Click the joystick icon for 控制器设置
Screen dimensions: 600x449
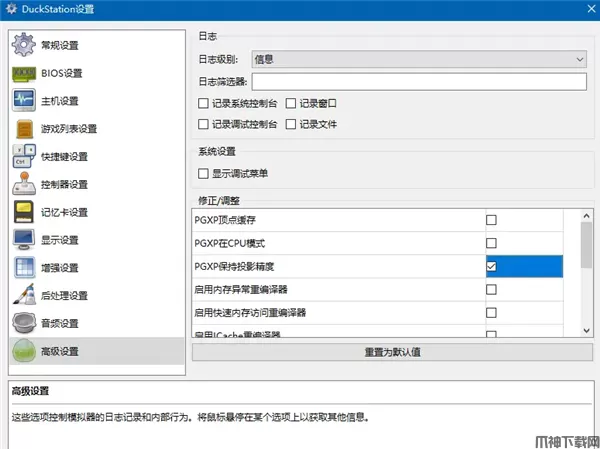click(x=24, y=184)
